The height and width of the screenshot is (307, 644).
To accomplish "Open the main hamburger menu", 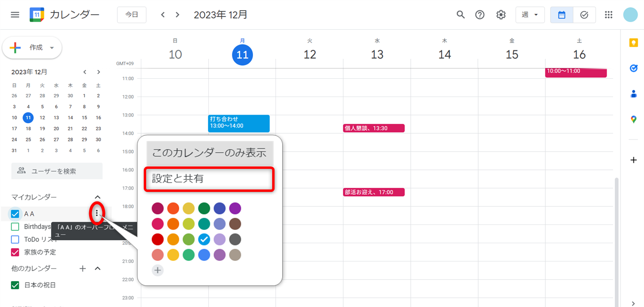I will (x=15, y=15).
